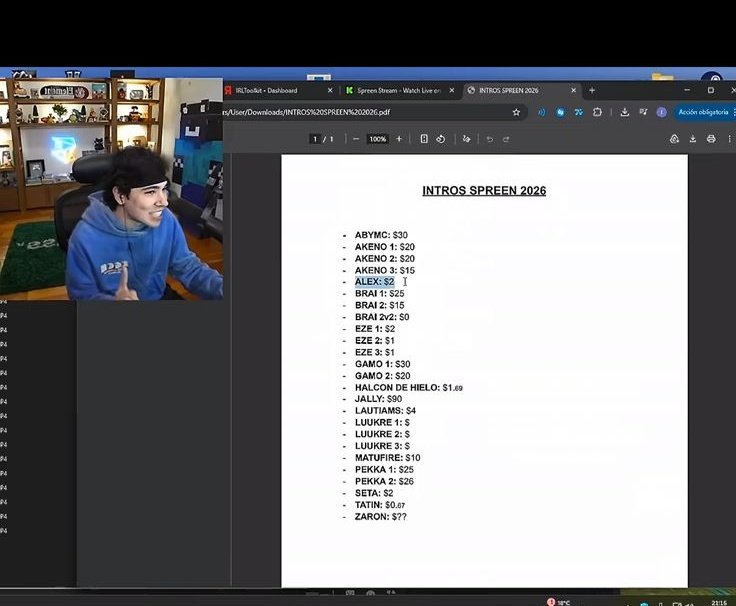Close the IRLToolkit Dashboard tab

pyautogui.click(x=330, y=91)
